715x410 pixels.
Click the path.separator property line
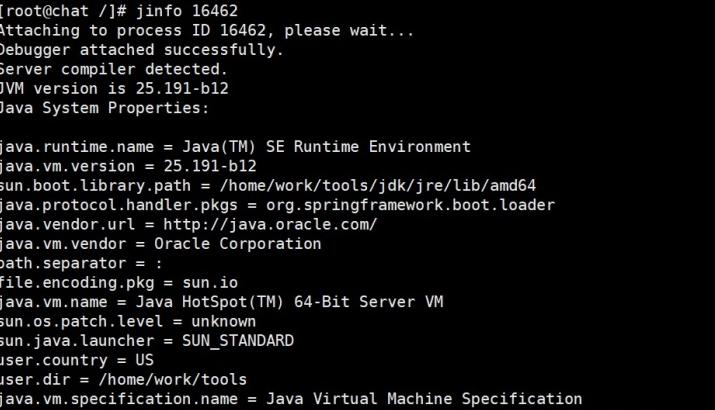pyautogui.click(x=81, y=263)
